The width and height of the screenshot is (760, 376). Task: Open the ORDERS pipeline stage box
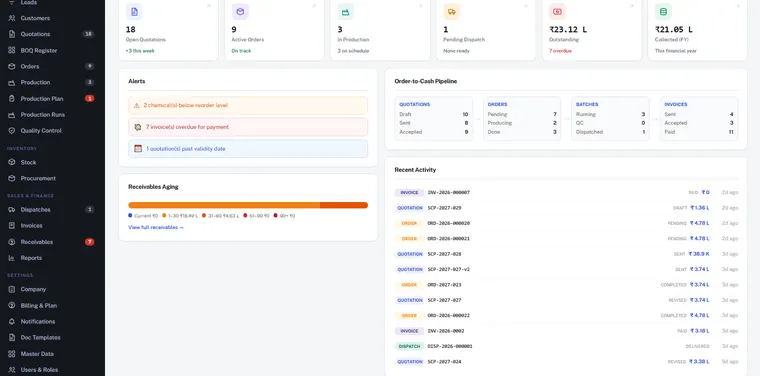(522, 119)
